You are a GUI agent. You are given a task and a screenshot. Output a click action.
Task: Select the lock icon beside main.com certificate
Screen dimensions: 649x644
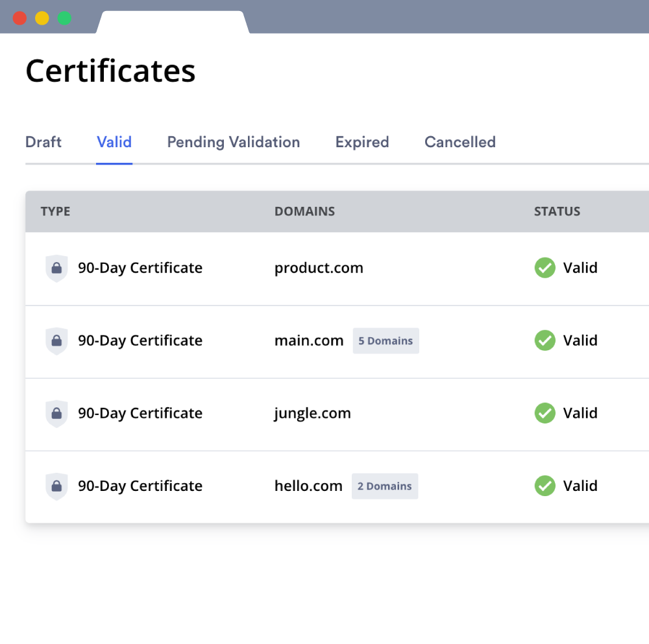pyautogui.click(x=56, y=340)
